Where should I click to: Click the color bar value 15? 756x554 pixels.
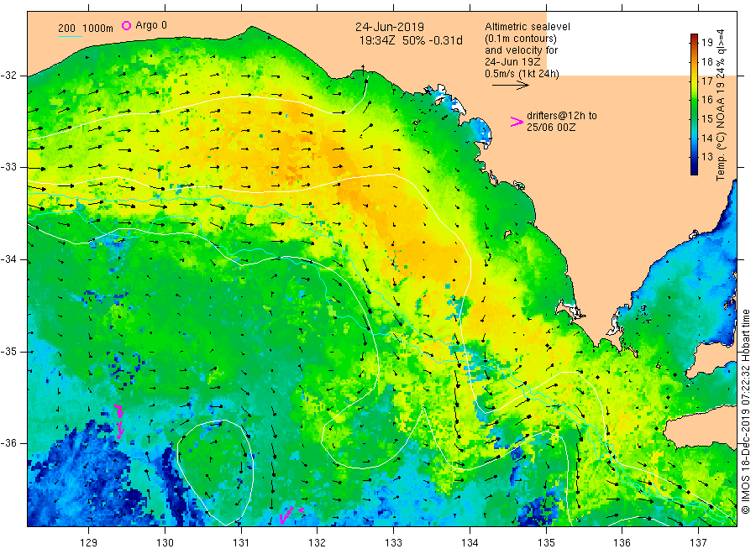coord(706,119)
